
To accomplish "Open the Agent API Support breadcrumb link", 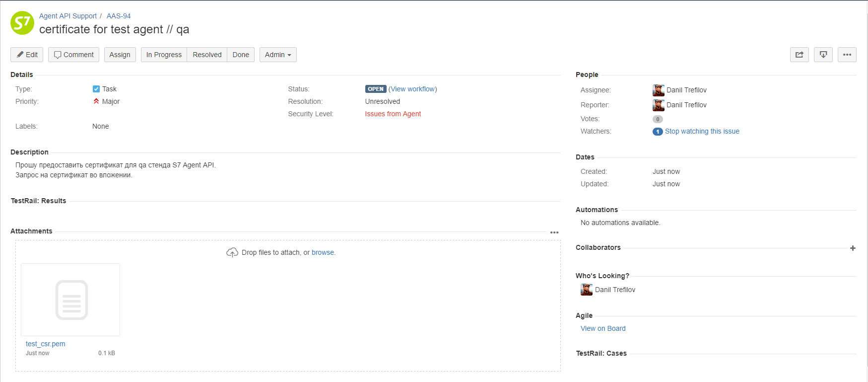I will click(x=68, y=16).
